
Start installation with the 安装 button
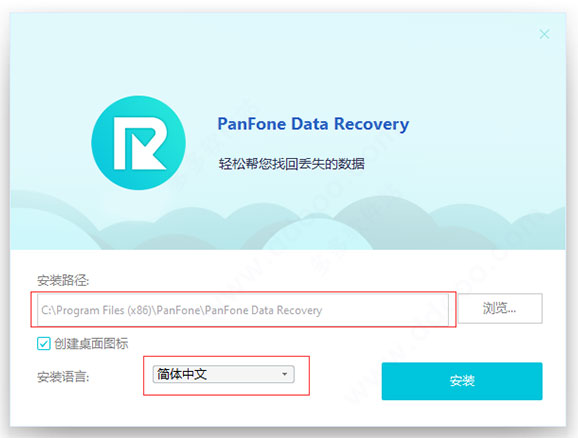(x=462, y=381)
